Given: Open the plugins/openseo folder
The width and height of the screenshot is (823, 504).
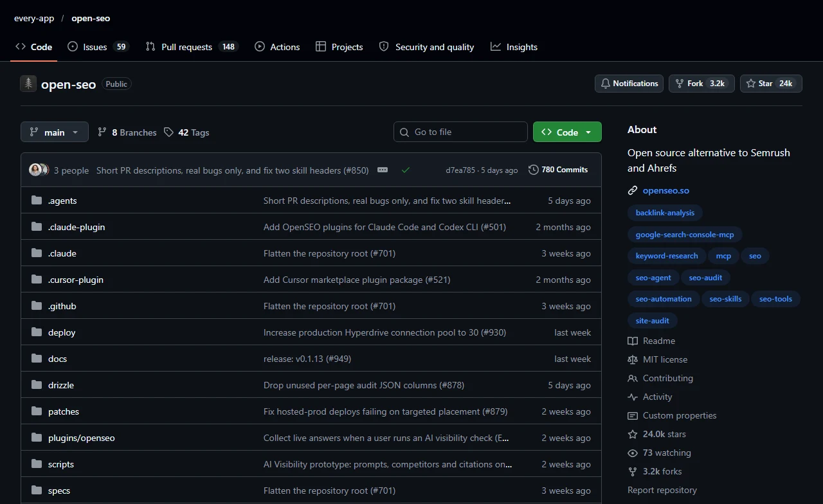Looking at the screenshot, I should coord(82,438).
